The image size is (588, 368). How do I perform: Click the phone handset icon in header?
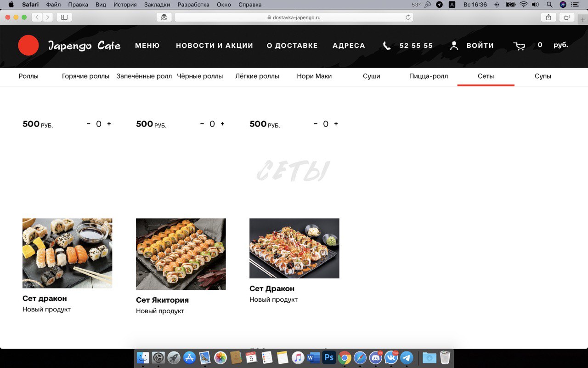click(x=387, y=46)
